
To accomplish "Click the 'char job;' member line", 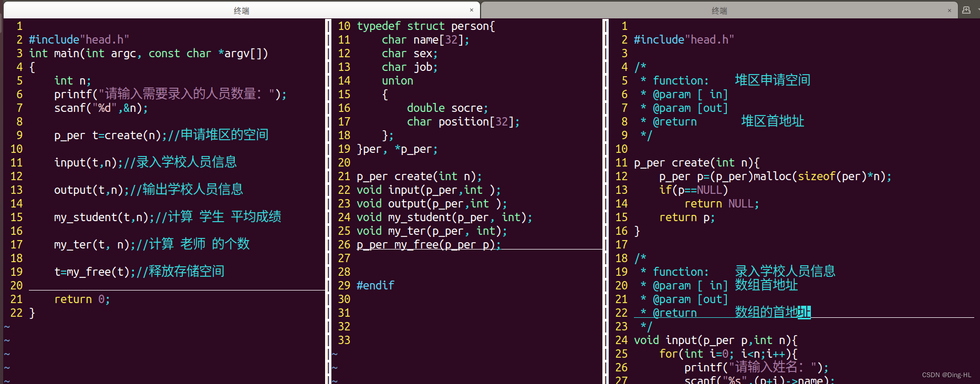I will point(410,67).
